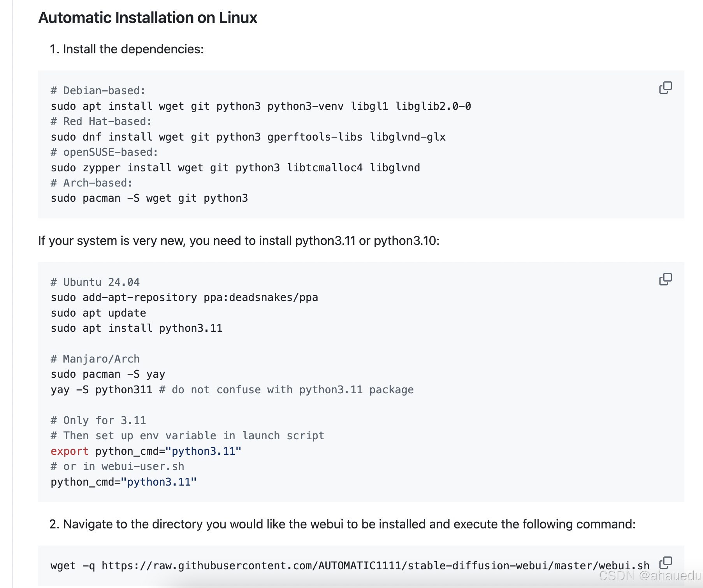Copy the python3.11 install code block
Viewport: 703px width, 588px height.
665,279
